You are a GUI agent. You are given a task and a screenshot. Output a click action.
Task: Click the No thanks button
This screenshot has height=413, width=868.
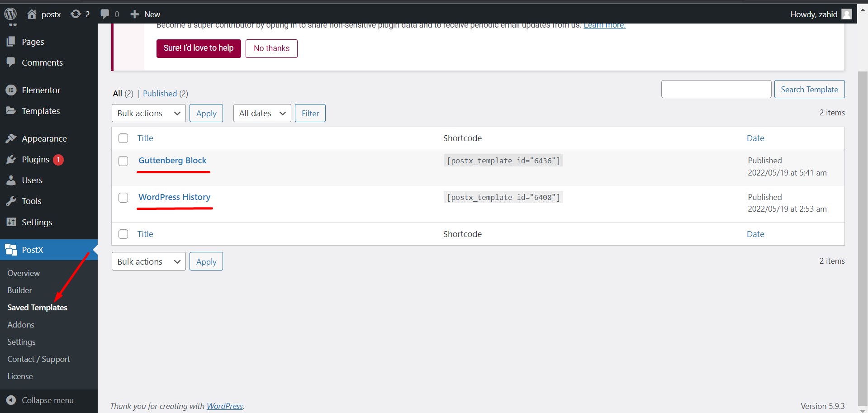[x=271, y=48]
